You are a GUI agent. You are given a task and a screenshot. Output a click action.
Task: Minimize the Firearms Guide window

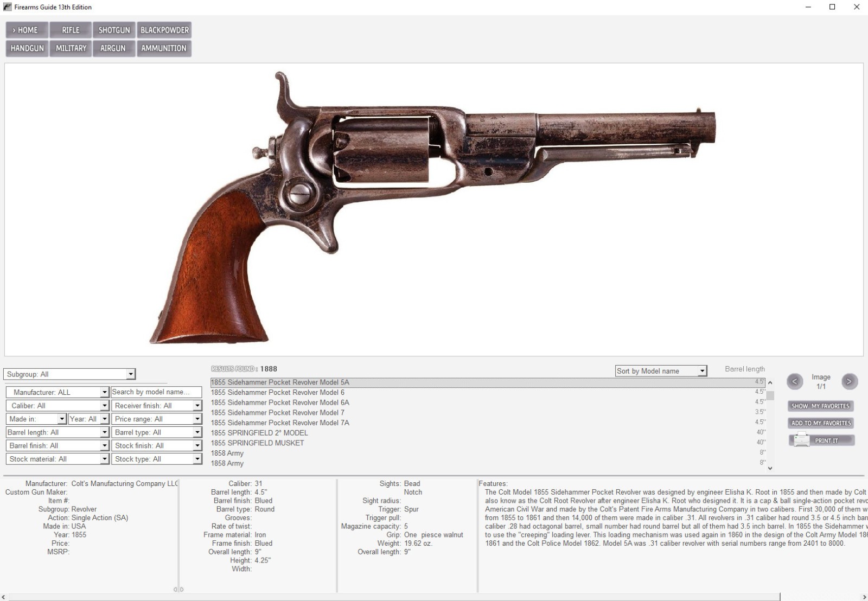pyautogui.click(x=808, y=7)
